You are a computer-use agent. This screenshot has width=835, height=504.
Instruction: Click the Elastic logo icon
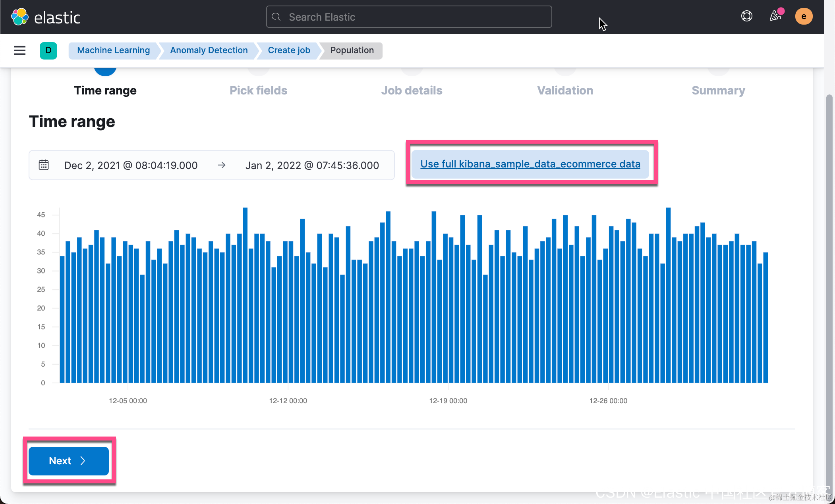[x=20, y=17]
